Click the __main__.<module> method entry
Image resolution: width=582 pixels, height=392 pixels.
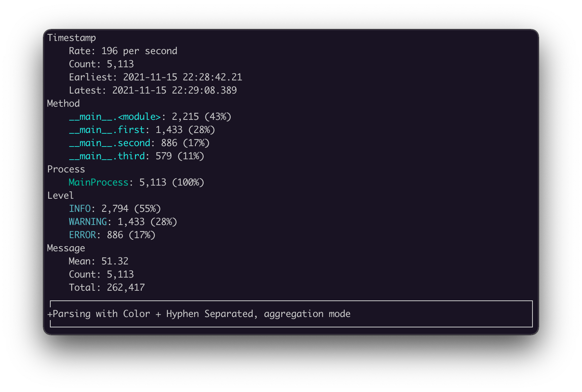point(115,117)
